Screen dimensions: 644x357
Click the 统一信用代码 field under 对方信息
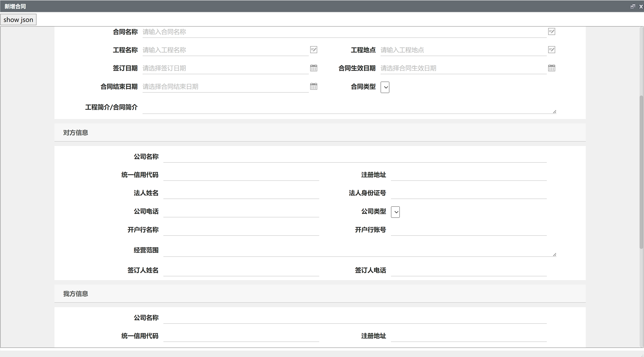tap(241, 175)
